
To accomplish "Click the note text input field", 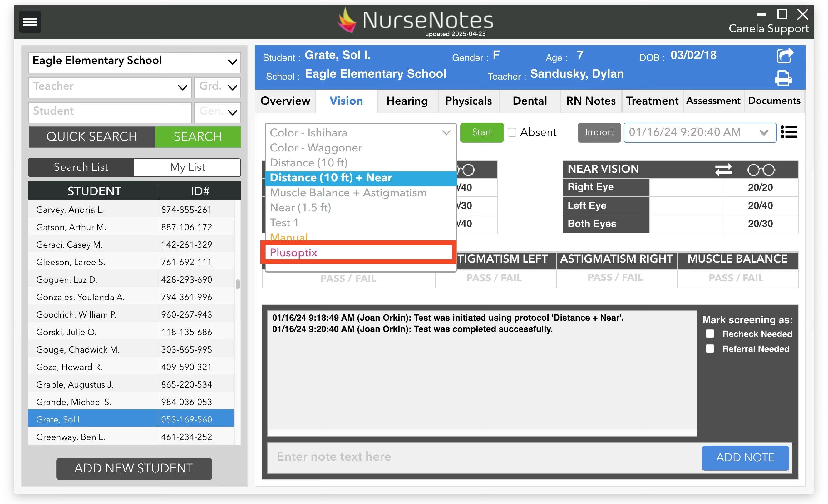I will [x=484, y=457].
